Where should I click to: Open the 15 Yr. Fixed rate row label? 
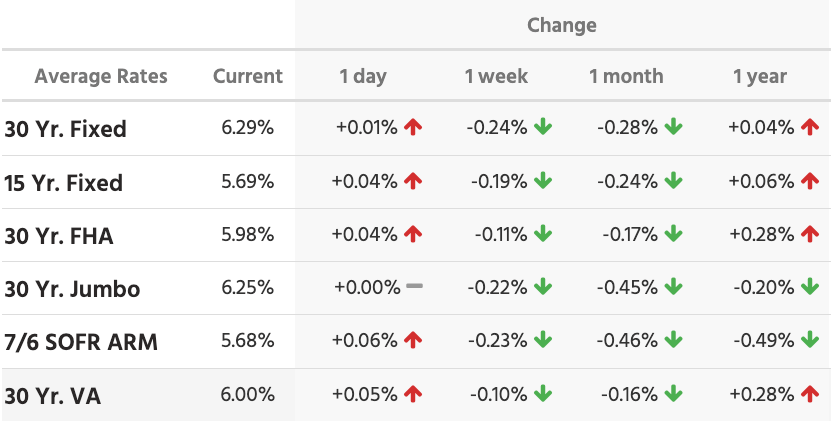[64, 183]
